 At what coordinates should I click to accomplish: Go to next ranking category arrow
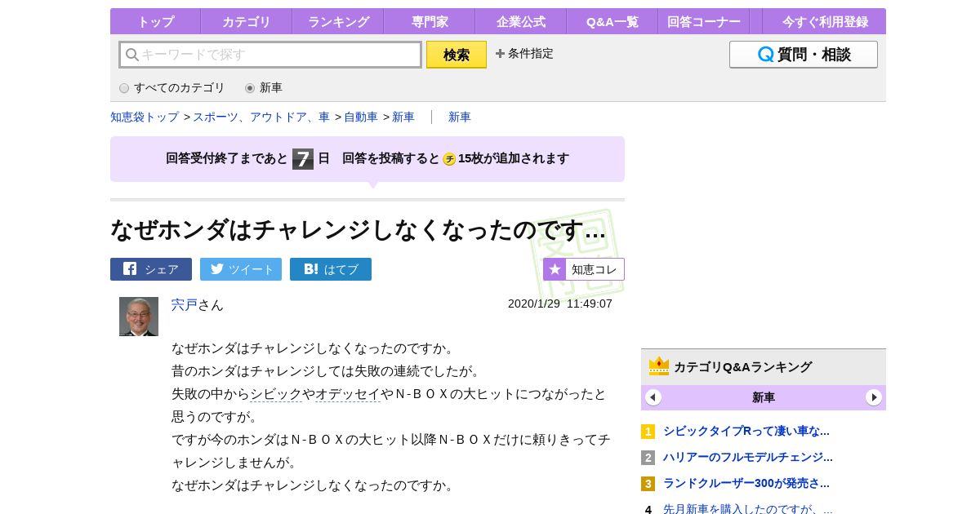tap(874, 397)
